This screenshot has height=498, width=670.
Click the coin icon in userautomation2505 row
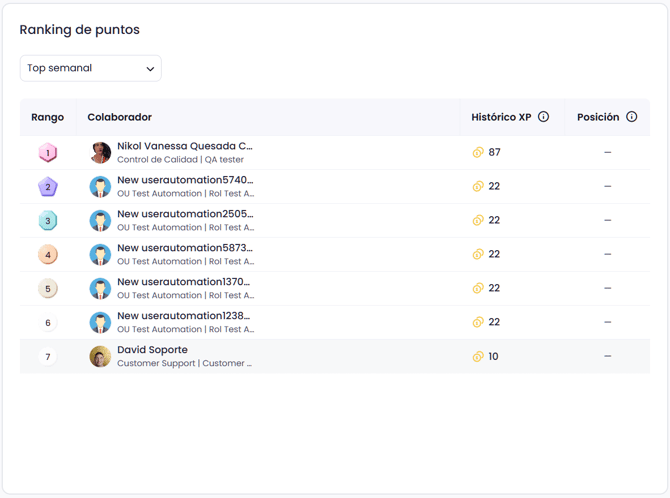[x=478, y=220]
